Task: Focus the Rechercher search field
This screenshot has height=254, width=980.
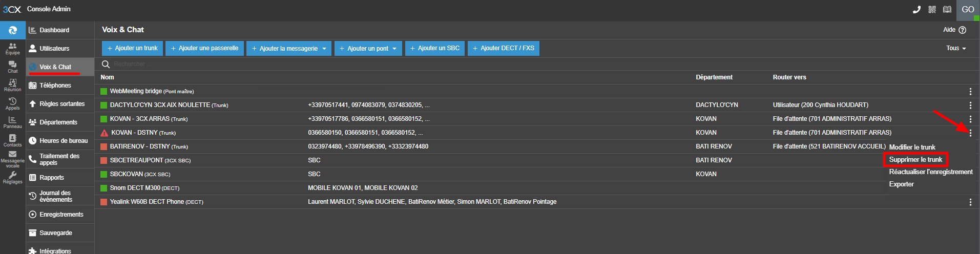Action: [x=536, y=64]
